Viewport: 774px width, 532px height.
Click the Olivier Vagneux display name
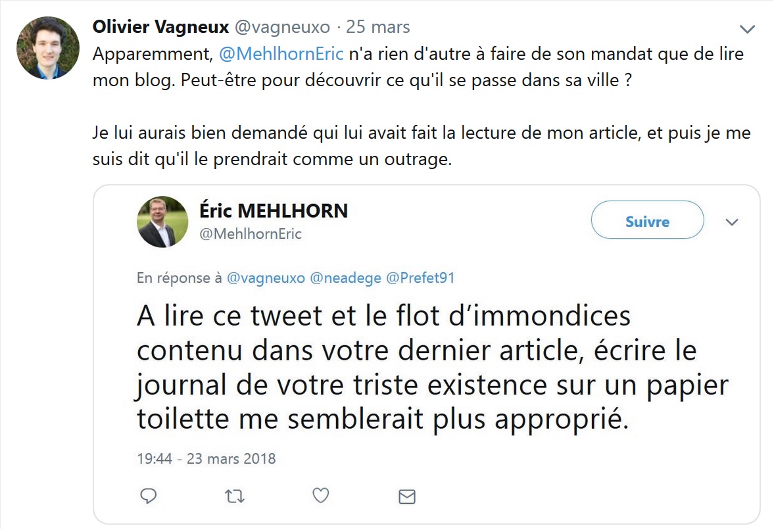pos(160,27)
